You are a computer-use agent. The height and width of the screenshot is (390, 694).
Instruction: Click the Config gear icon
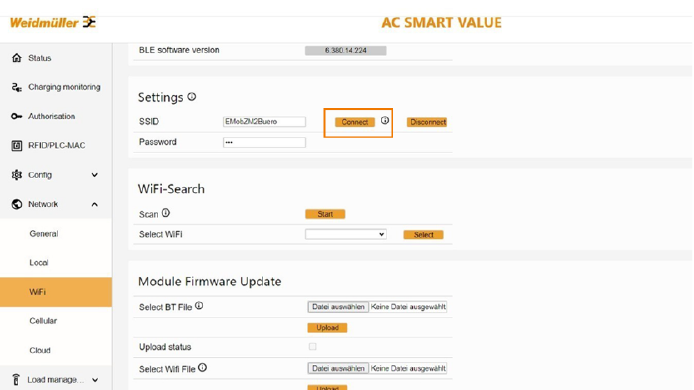[17, 175]
